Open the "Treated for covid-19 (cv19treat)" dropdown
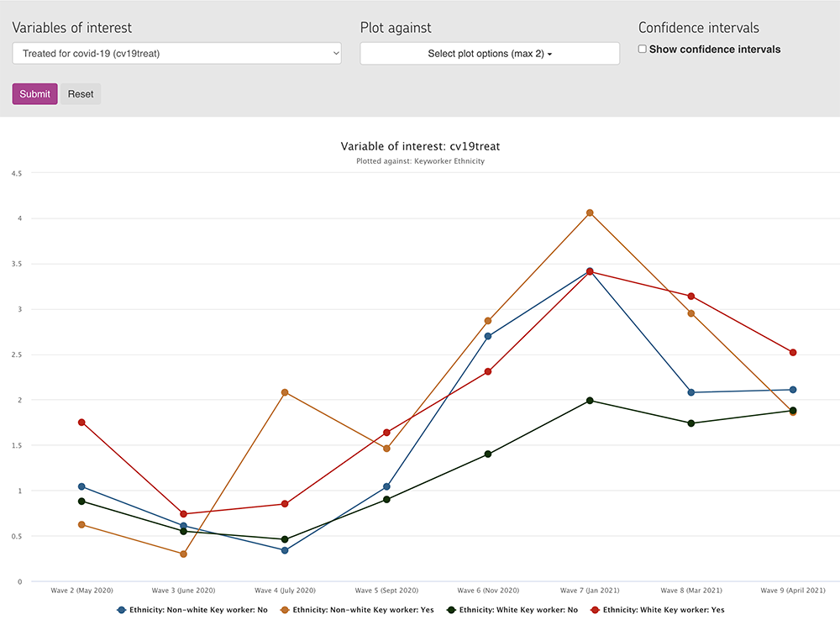 (x=176, y=53)
